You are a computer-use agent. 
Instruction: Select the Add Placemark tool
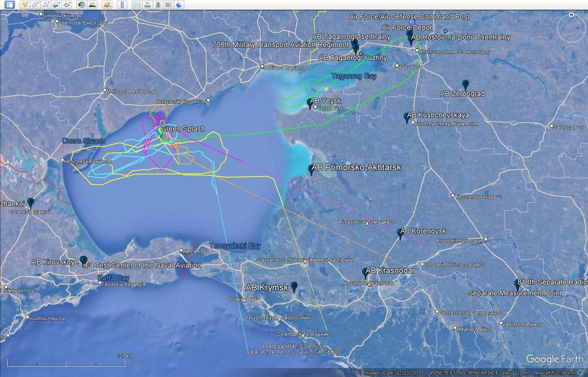click(24, 5)
